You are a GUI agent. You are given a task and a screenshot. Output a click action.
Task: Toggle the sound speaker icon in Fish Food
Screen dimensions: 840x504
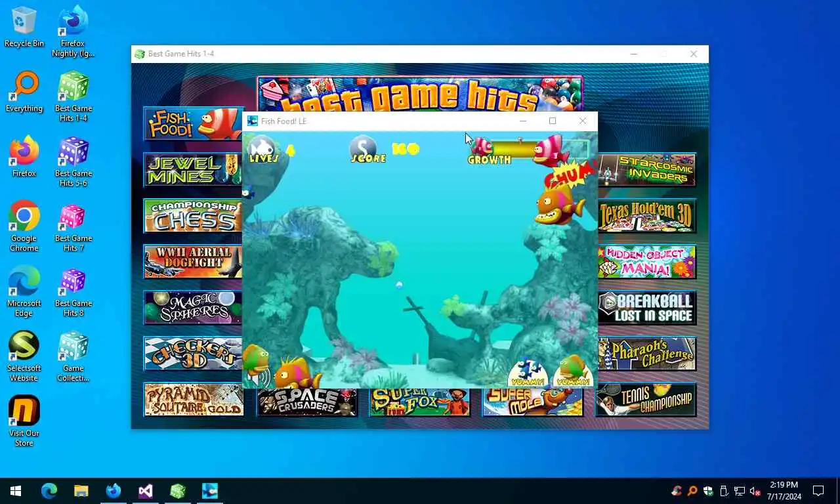click(x=260, y=377)
